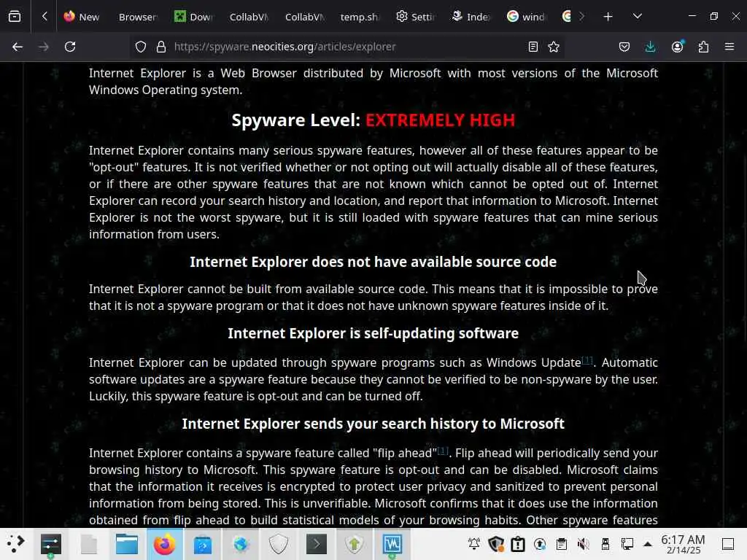Open Discover software store taskbar icon
This screenshot has width=747, height=560.
[203, 544]
